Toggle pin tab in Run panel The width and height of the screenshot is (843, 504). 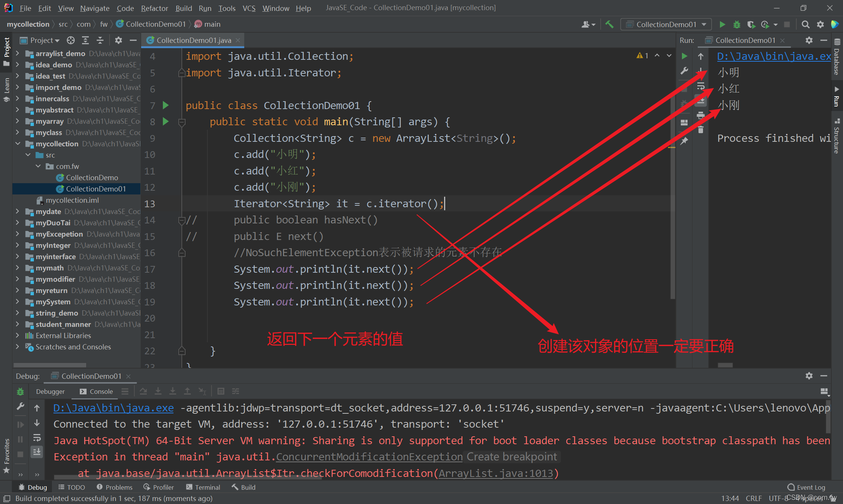(x=684, y=141)
